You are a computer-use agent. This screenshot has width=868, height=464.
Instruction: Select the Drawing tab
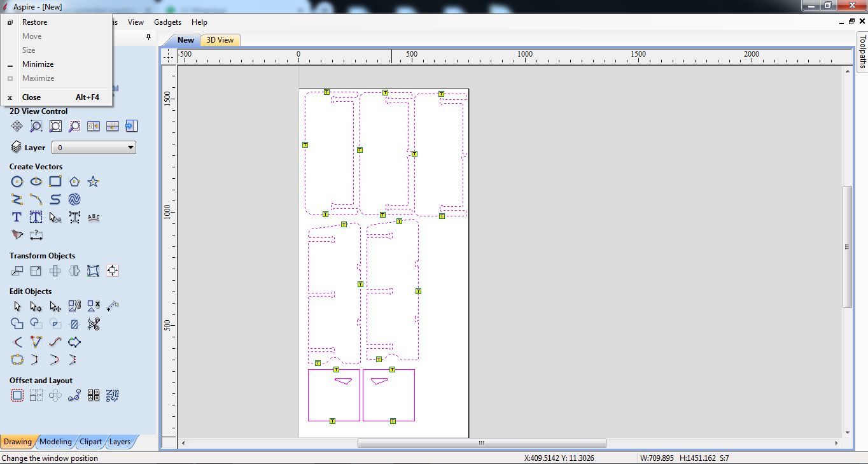click(x=18, y=442)
